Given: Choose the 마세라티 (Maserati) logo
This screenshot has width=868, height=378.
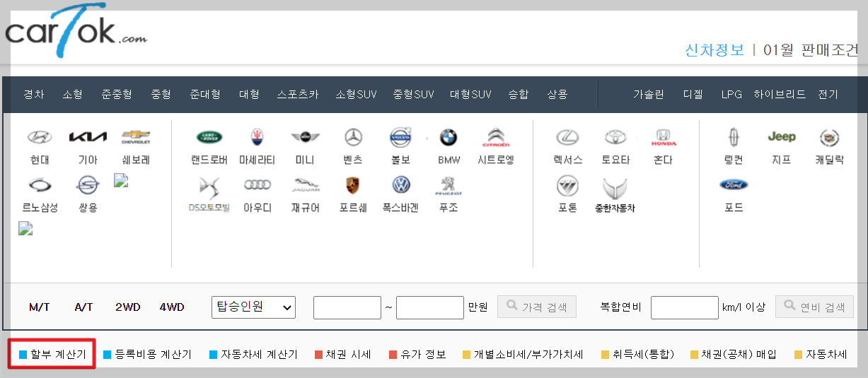Looking at the screenshot, I should pyautogui.click(x=257, y=137).
